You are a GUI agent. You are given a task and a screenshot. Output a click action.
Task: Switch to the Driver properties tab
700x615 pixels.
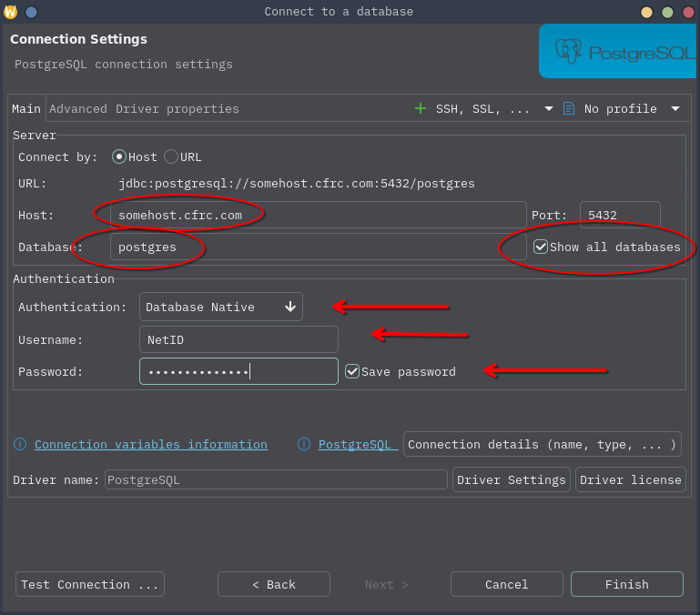click(178, 108)
